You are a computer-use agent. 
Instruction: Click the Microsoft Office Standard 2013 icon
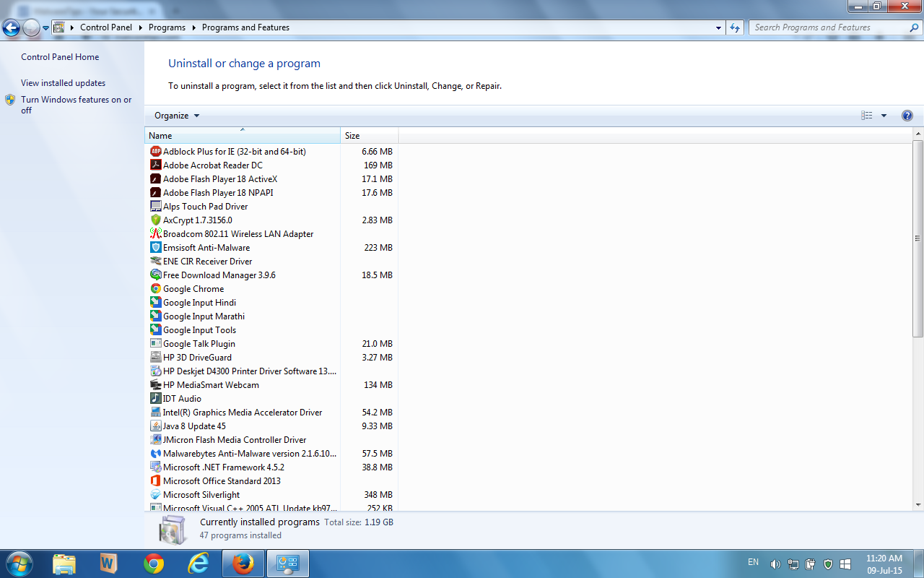pos(155,481)
